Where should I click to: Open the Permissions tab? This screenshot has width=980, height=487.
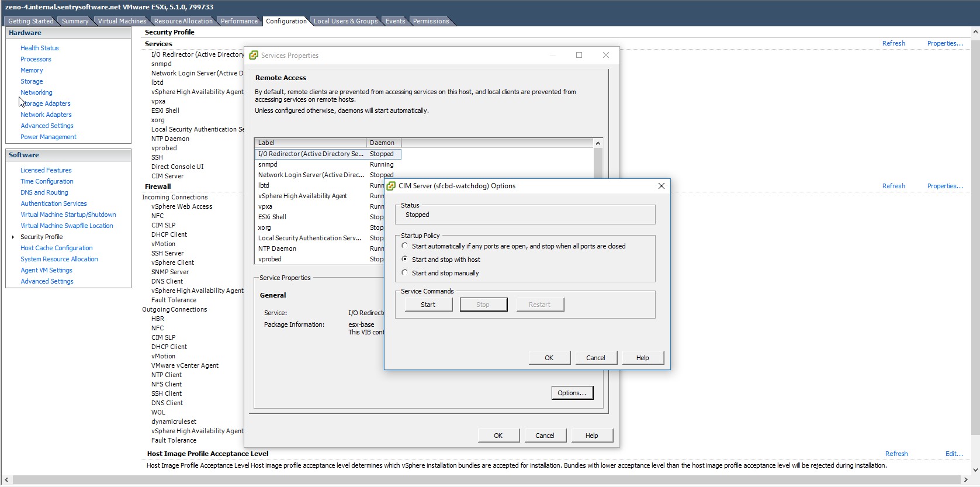(431, 21)
